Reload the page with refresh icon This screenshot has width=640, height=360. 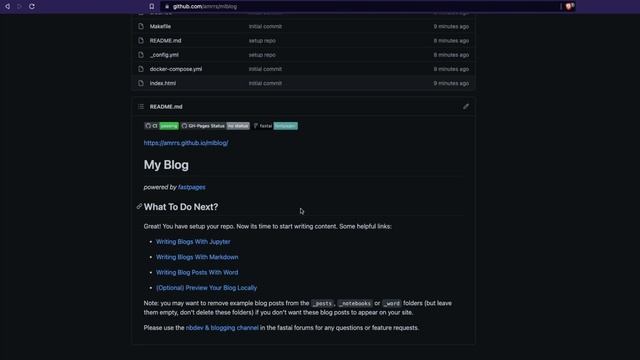pyautogui.click(x=32, y=7)
